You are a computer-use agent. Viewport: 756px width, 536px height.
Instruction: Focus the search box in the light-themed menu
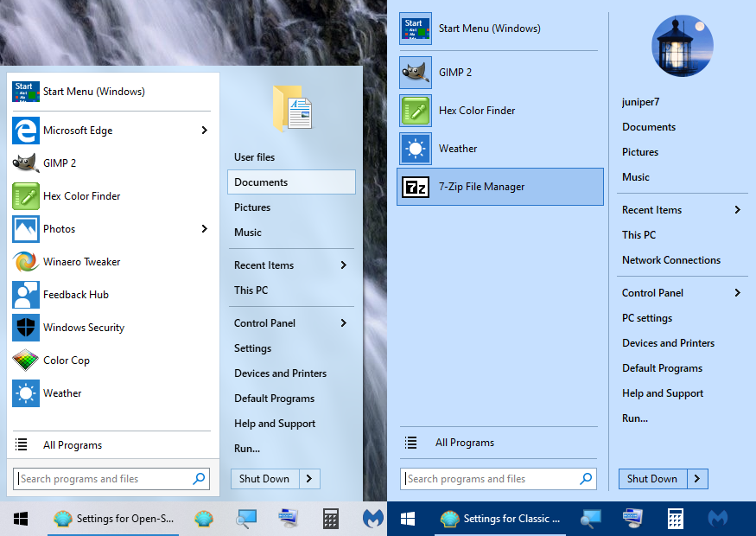(x=111, y=479)
